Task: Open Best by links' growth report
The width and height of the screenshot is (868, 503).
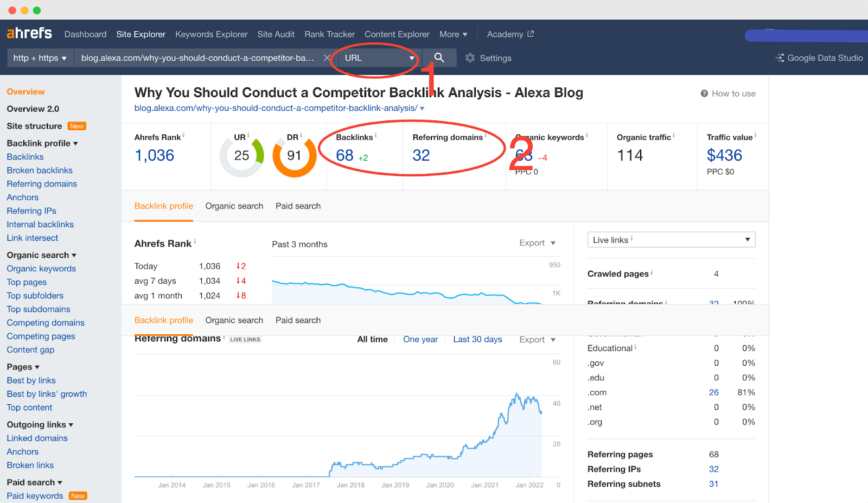Action: pos(47,394)
